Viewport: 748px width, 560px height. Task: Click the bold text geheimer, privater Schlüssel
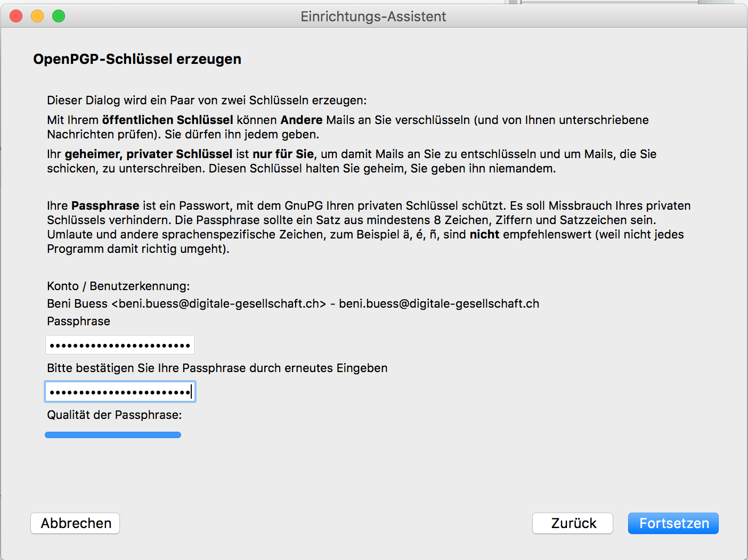click(149, 154)
